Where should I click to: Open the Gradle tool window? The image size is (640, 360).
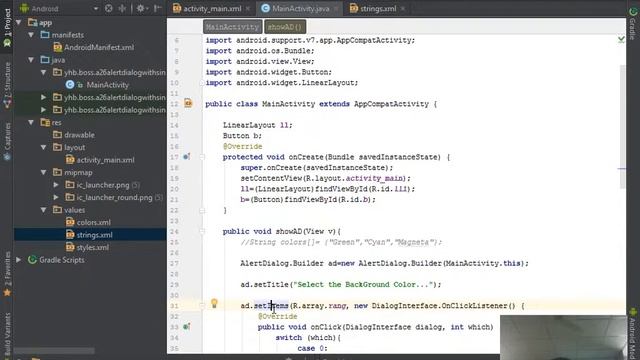click(x=633, y=24)
